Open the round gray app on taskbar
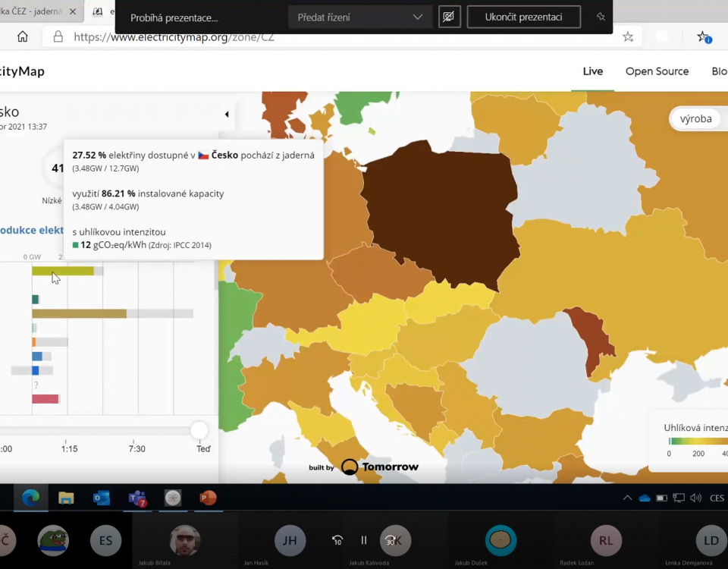The width and height of the screenshot is (728, 569). 173,498
